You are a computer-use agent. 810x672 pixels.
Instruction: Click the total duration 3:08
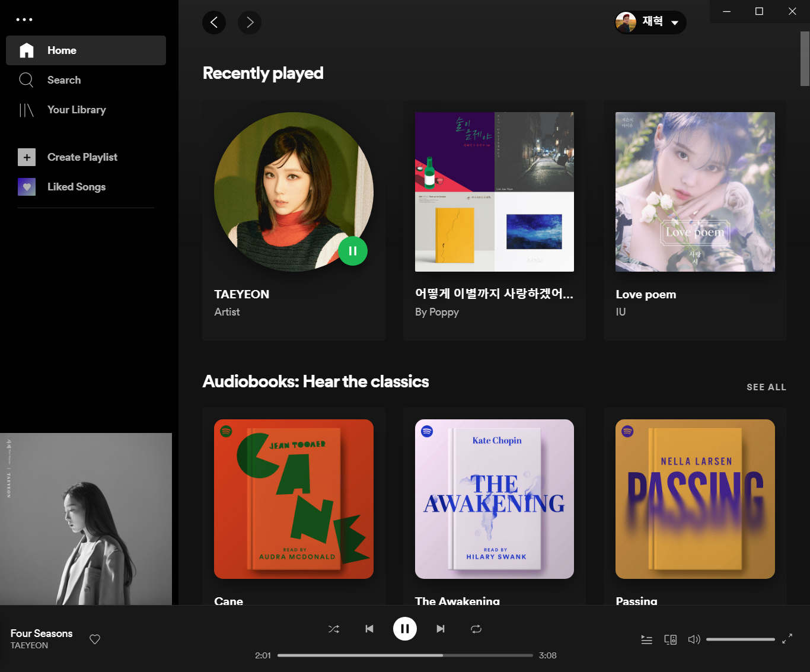point(548,655)
